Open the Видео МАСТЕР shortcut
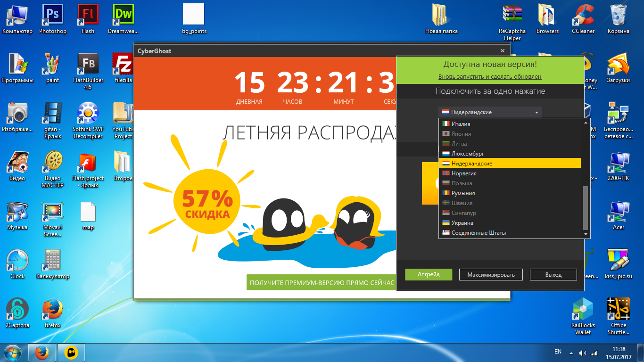This screenshot has height=362, width=644. pos(52,169)
